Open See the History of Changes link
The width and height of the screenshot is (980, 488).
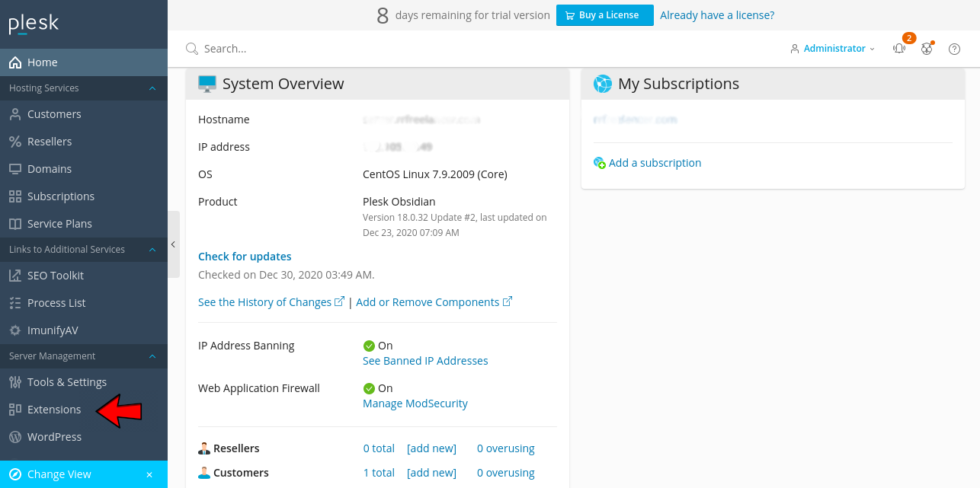[271, 302]
